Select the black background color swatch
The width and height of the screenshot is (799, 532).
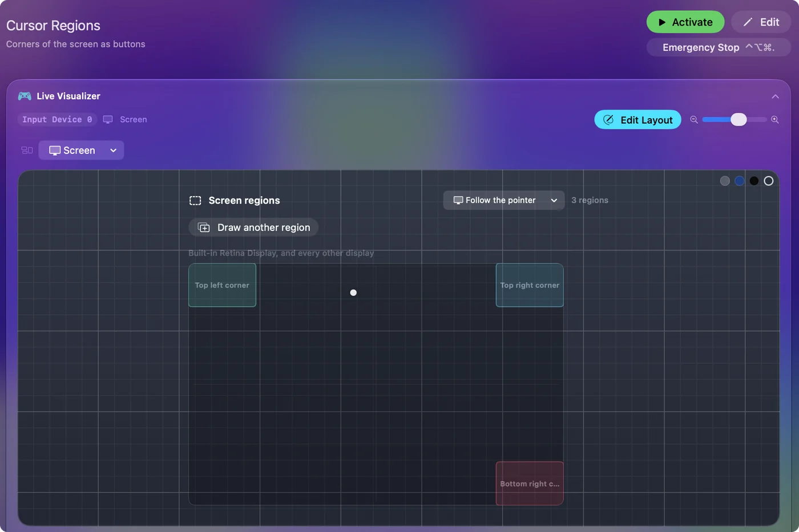click(x=754, y=181)
